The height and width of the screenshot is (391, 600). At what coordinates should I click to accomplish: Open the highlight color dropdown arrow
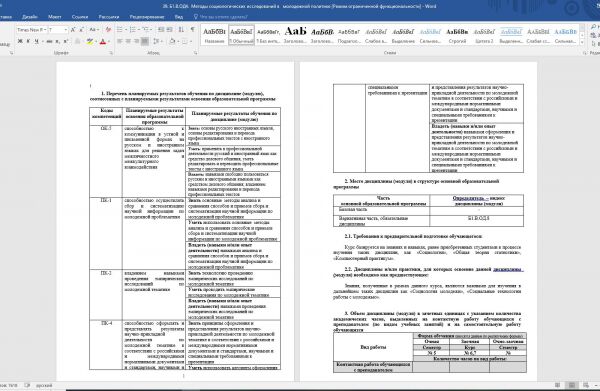click(x=95, y=41)
